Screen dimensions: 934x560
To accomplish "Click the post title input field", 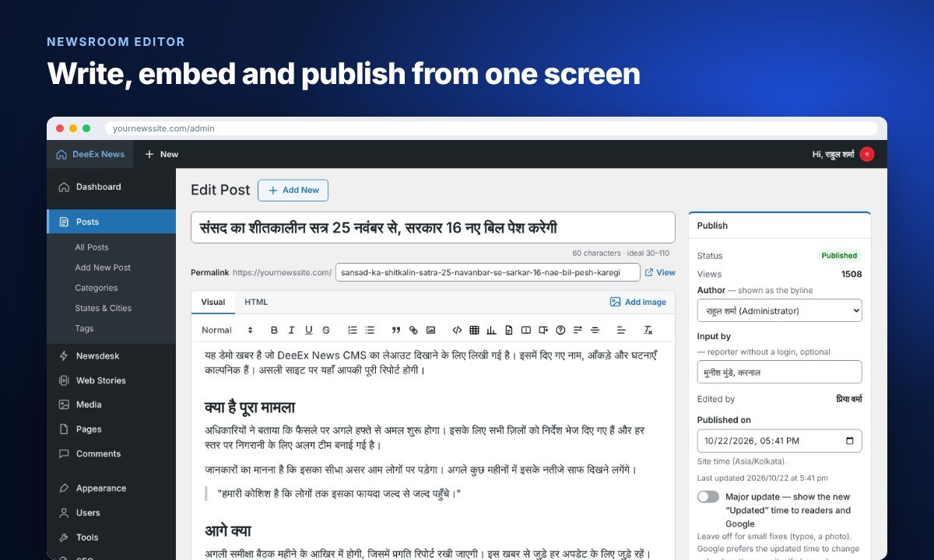I will (x=433, y=228).
